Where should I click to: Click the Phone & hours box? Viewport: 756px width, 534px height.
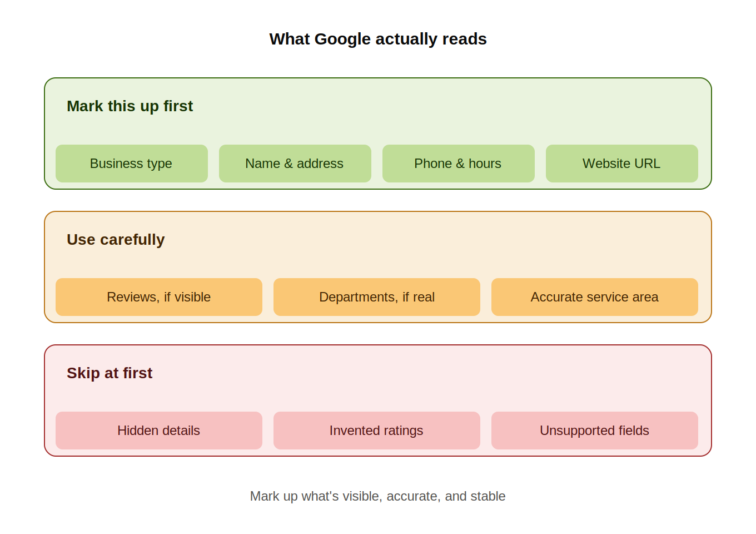tap(459, 164)
